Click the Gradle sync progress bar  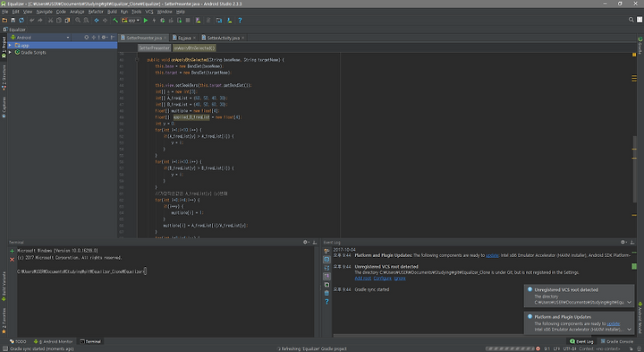510,348
